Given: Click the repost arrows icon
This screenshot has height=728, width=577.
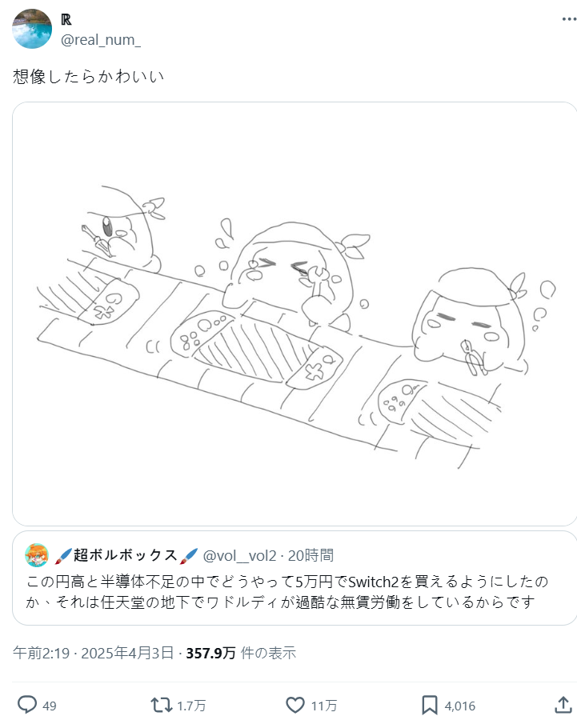Looking at the screenshot, I should pos(161,705).
